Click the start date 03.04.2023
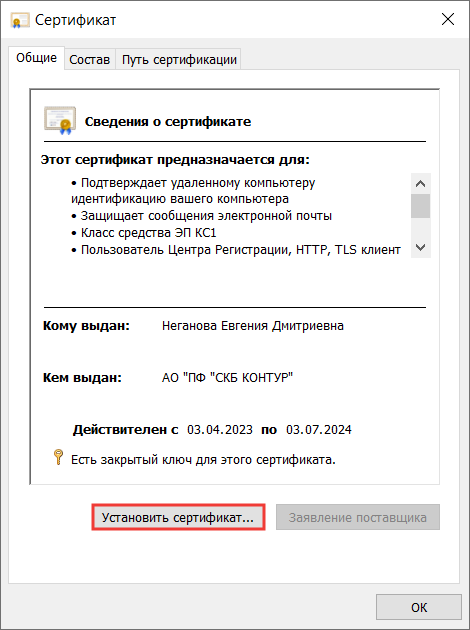Viewport: 470px width, 630px height. [x=220, y=430]
